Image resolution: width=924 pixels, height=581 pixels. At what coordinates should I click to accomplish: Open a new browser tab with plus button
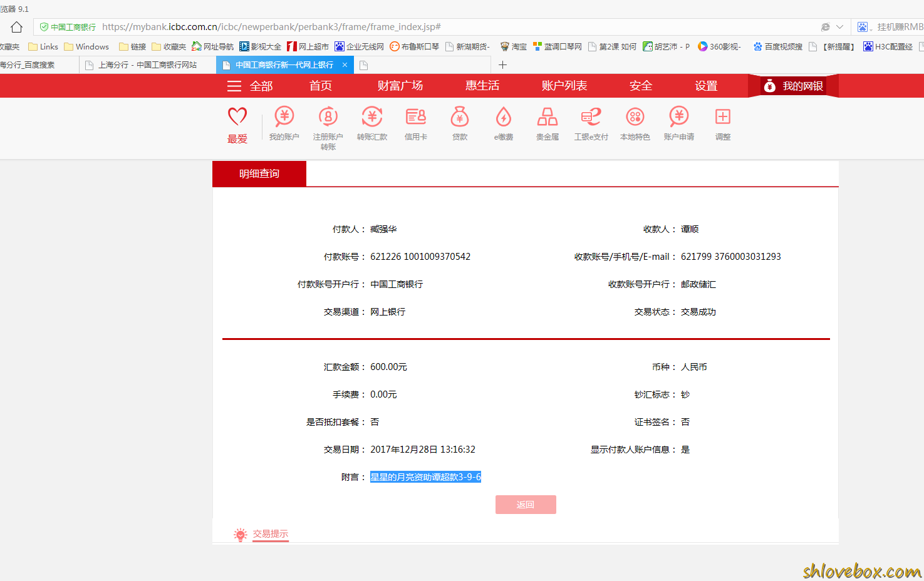[502, 64]
